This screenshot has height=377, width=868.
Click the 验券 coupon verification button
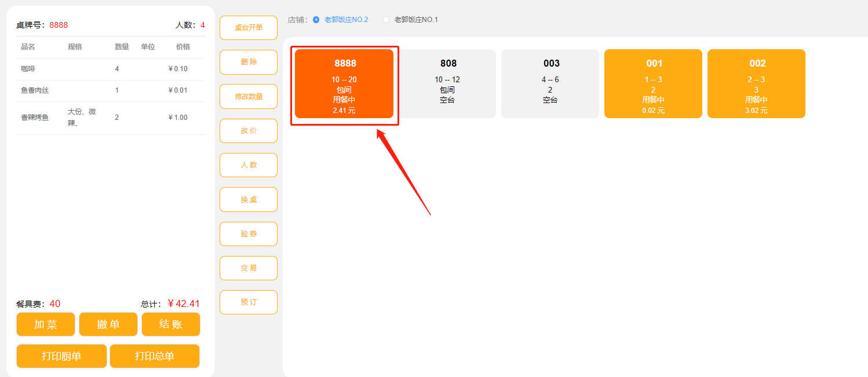click(249, 234)
